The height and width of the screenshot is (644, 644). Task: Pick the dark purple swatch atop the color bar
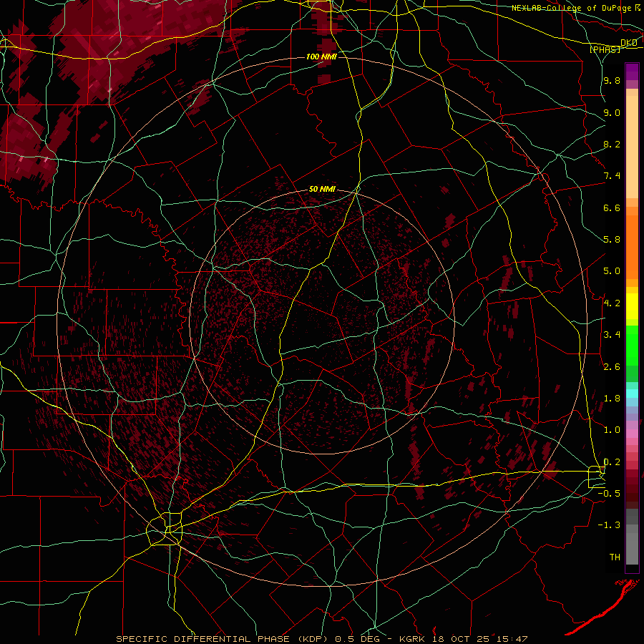[x=632, y=72]
